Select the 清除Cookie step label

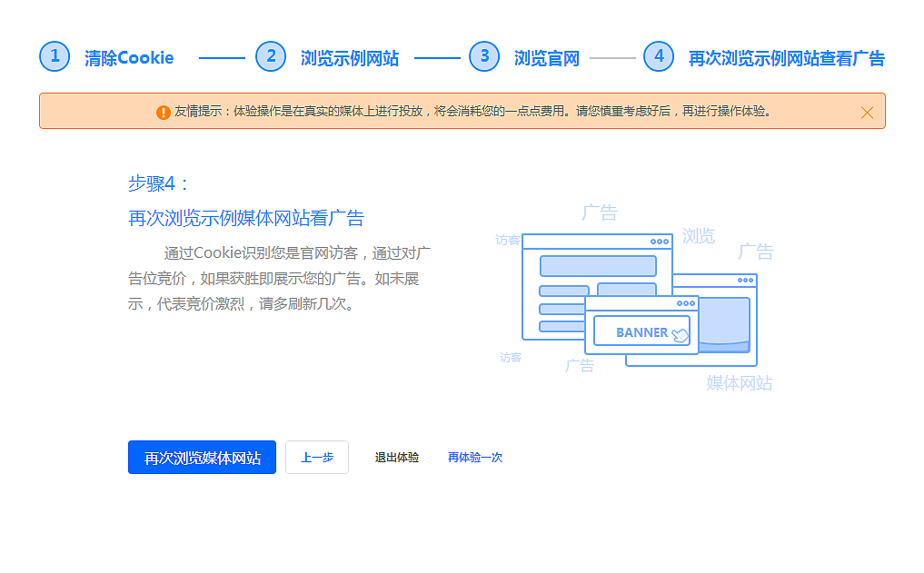click(129, 58)
